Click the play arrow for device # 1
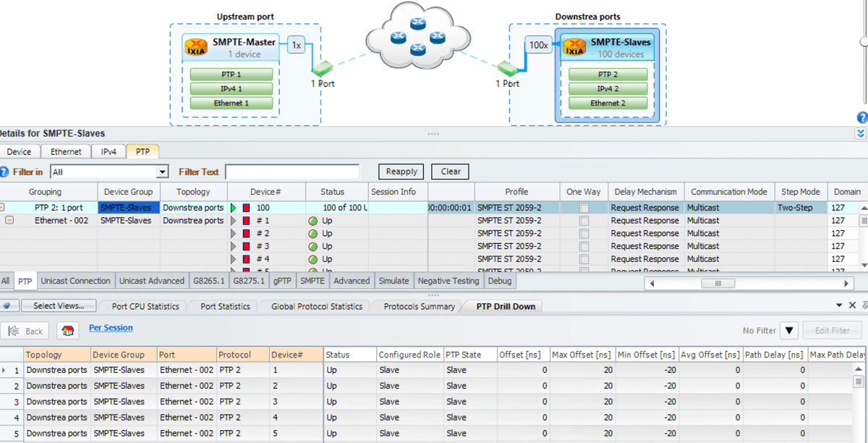 pos(234,221)
